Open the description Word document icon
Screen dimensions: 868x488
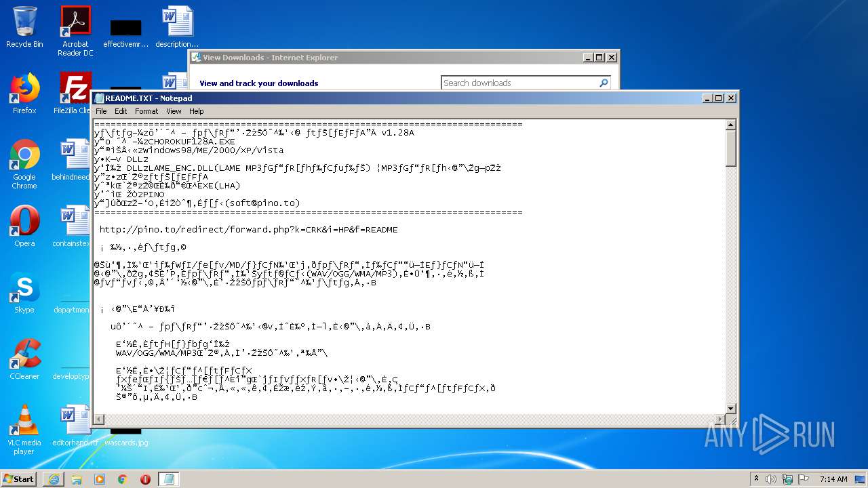[x=177, y=27]
